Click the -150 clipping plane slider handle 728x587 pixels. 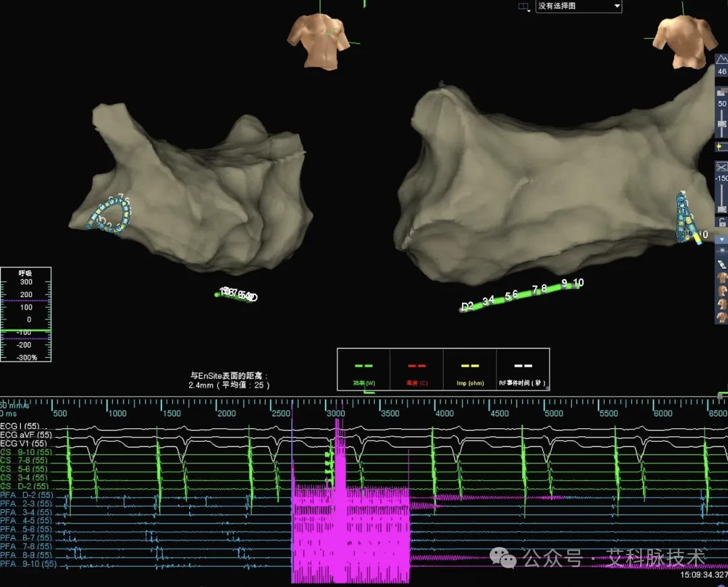[721, 209]
